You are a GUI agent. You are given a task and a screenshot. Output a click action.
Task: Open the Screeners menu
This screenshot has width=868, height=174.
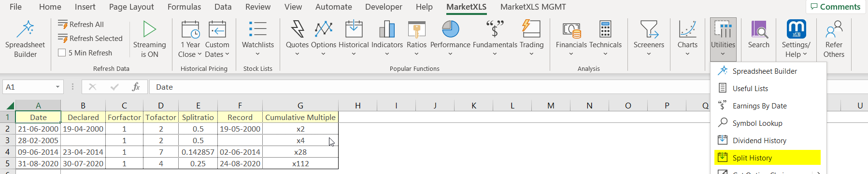coord(649,39)
